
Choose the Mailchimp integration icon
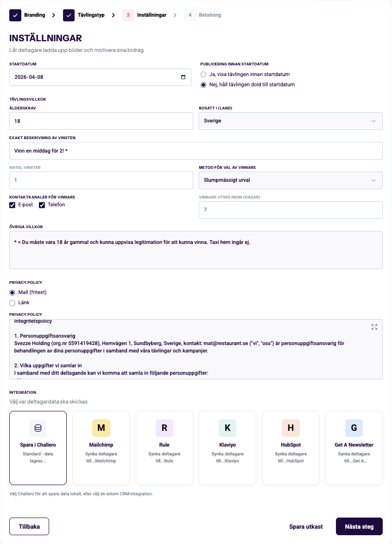click(x=101, y=428)
